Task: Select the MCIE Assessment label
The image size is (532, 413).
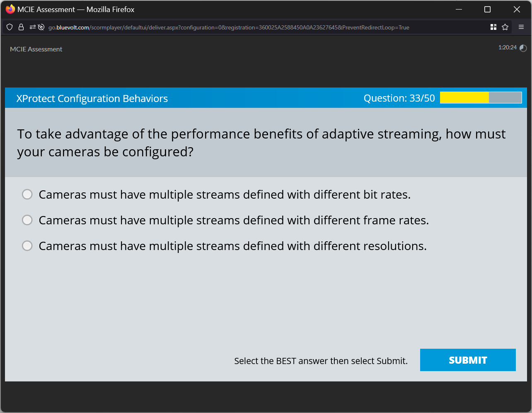Action: click(36, 49)
